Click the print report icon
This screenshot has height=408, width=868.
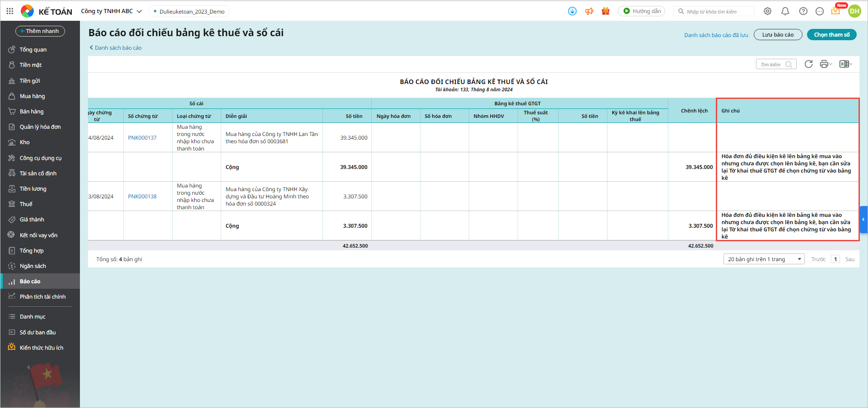[x=824, y=64]
